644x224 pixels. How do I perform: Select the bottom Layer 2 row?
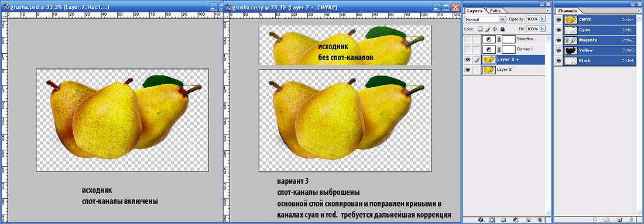tap(504, 70)
